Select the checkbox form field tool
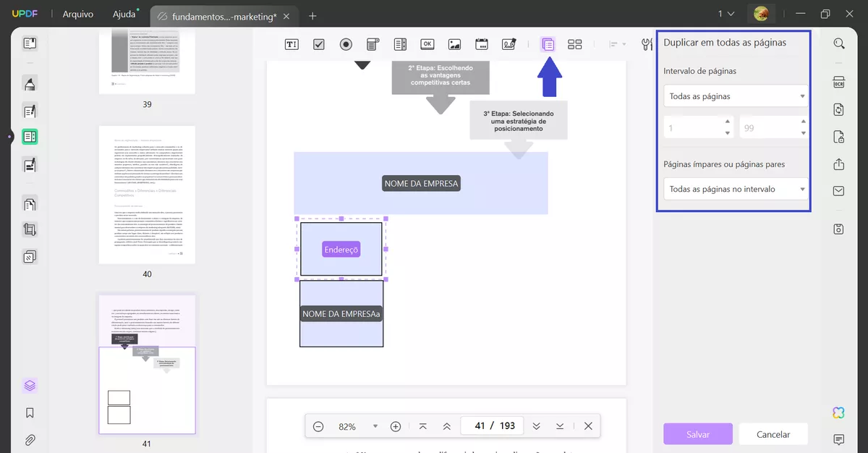This screenshot has width=868, height=453. point(319,44)
